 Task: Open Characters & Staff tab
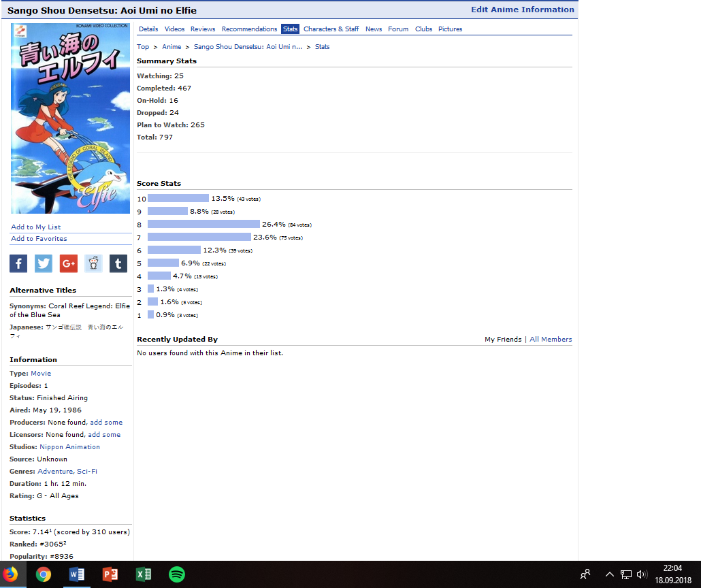(x=331, y=29)
